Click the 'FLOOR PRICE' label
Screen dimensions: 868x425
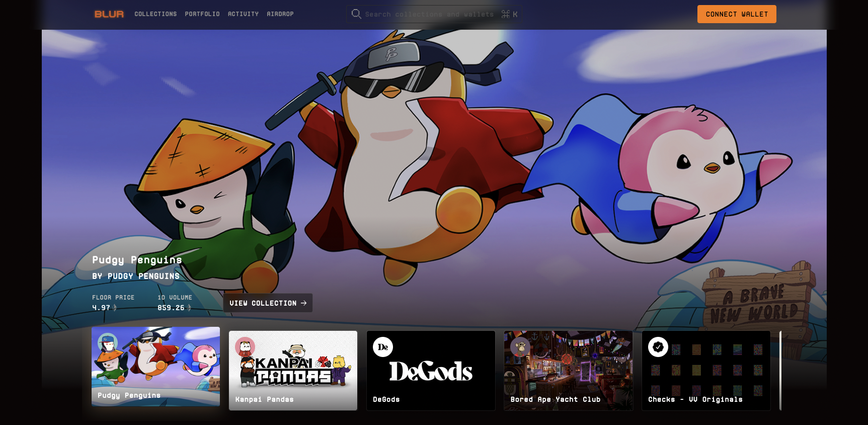[x=113, y=298]
